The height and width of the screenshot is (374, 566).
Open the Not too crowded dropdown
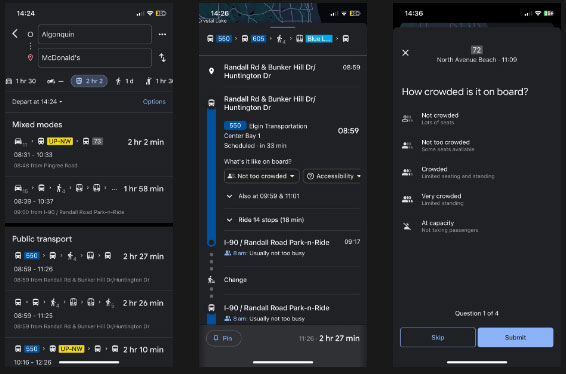click(262, 176)
